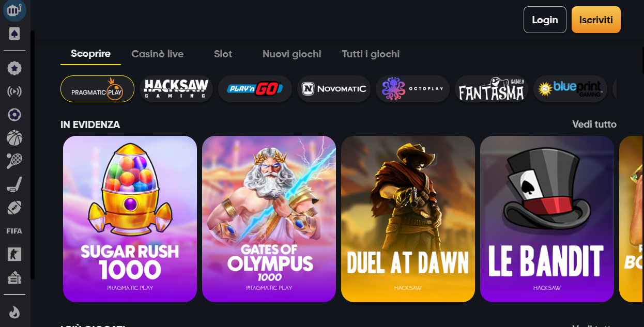Click the orange Iscriviti button

click(596, 20)
